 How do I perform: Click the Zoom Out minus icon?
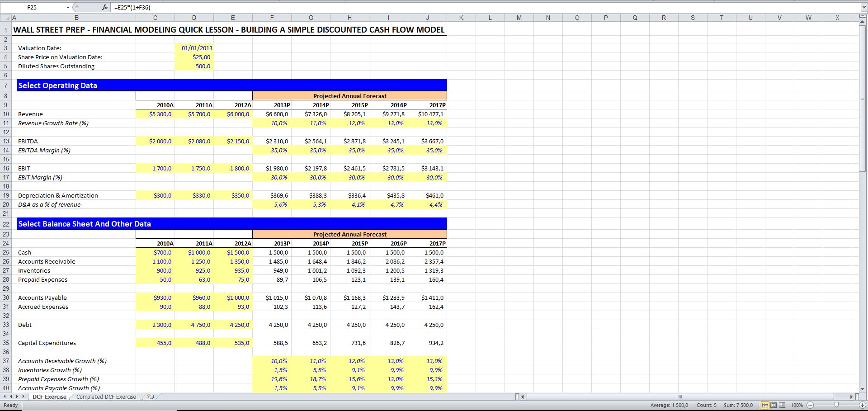click(810, 406)
